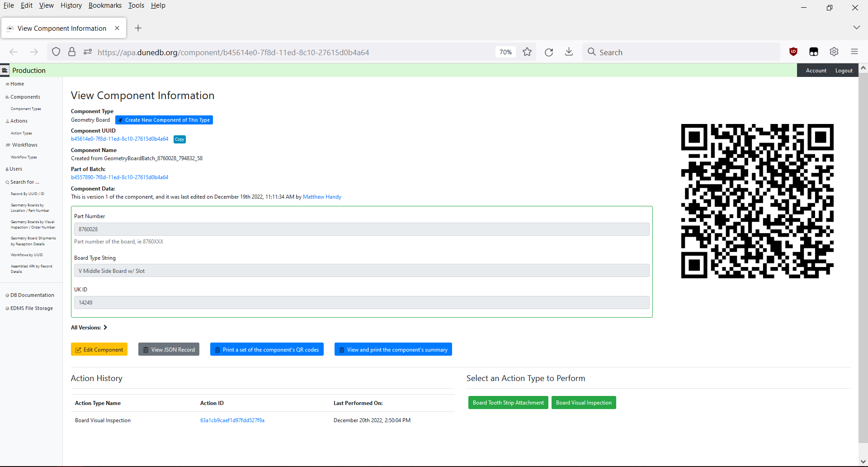Open a new browser tab
The height and width of the screenshot is (467, 868).
tap(138, 28)
